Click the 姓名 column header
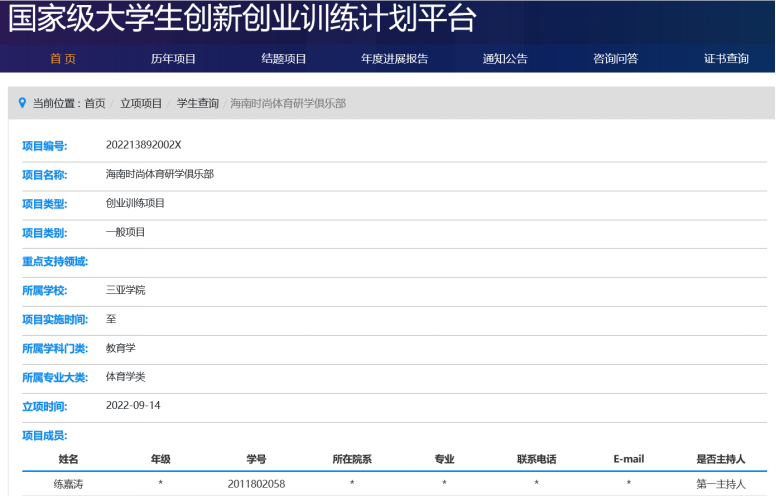 point(68,459)
